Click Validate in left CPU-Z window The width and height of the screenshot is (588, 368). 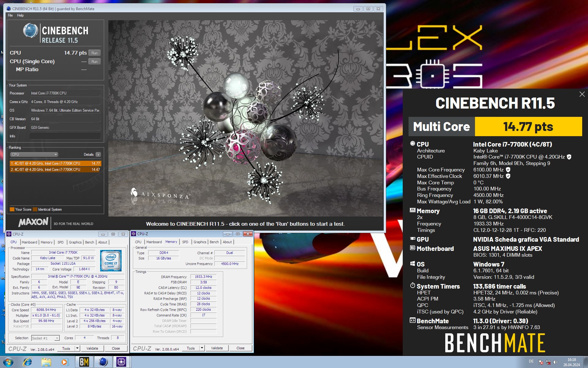point(92,348)
